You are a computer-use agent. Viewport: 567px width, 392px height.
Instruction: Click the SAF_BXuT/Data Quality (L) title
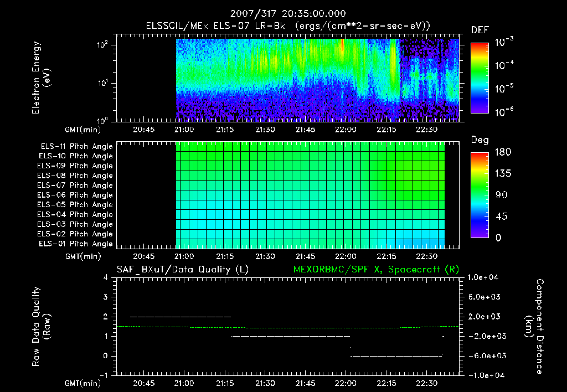(183, 270)
